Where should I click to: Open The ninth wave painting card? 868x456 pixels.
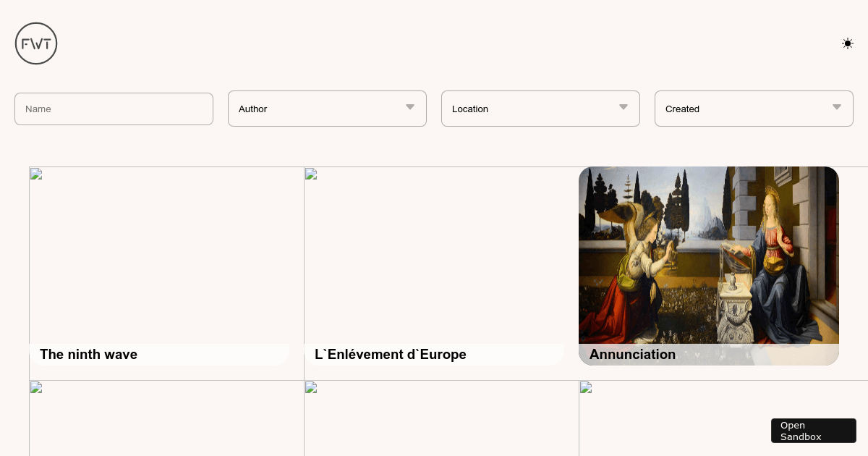(x=159, y=266)
